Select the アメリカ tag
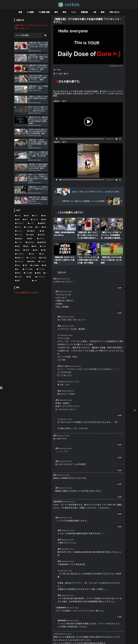The width and height of the screenshot is (138, 644). click(x=19, y=242)
